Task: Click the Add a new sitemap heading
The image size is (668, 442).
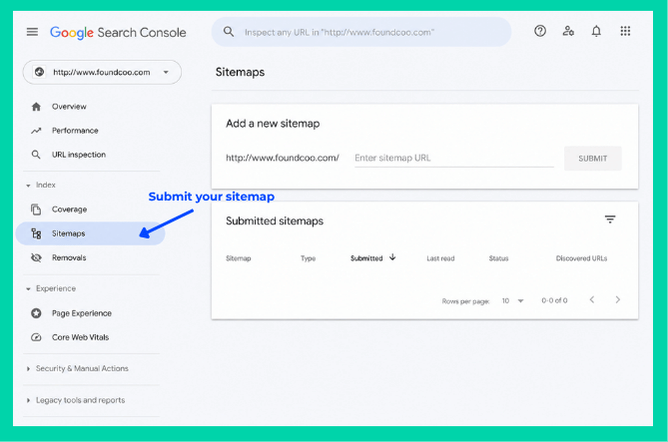Action: pyautogui.click(x=273, y=123)
